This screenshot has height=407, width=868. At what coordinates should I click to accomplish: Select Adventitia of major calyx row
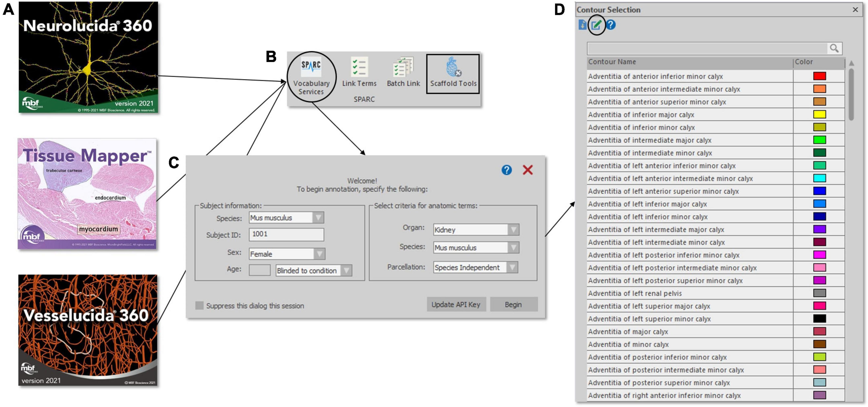click(x=716, y=332)
